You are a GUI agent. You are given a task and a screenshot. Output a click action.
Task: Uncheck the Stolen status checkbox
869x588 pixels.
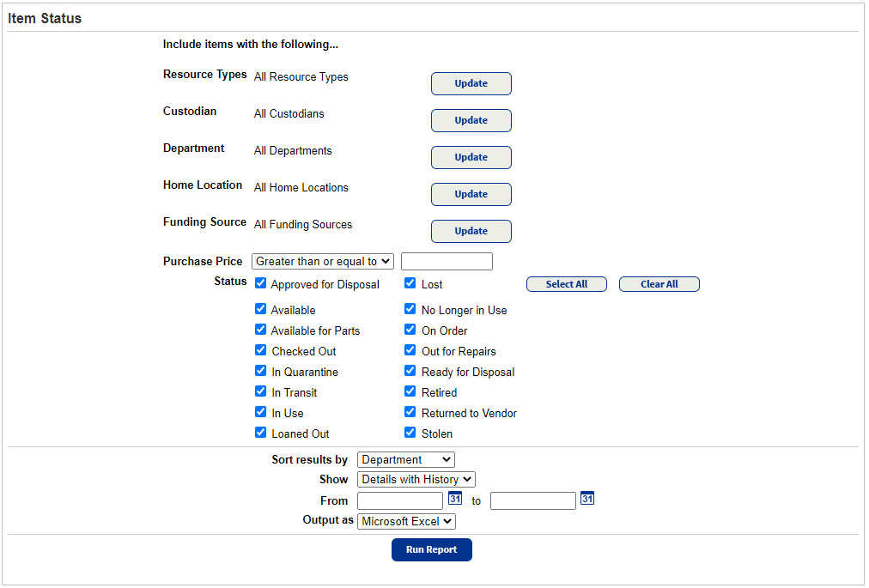point(410,433)
